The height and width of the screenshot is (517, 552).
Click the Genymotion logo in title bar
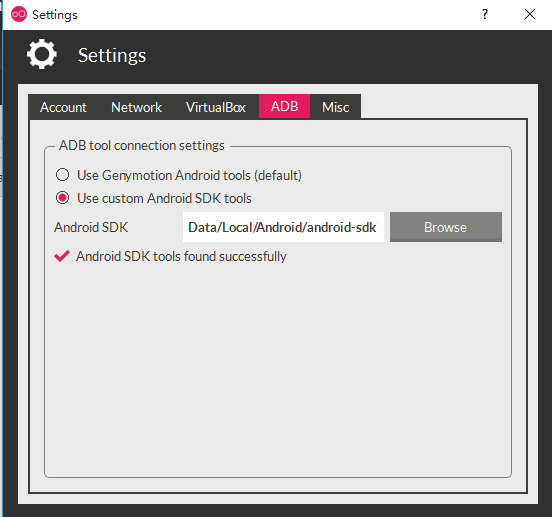19,14
